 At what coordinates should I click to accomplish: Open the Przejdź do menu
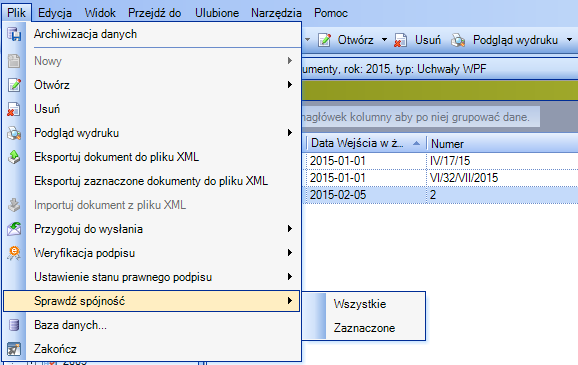pos(154,13)
